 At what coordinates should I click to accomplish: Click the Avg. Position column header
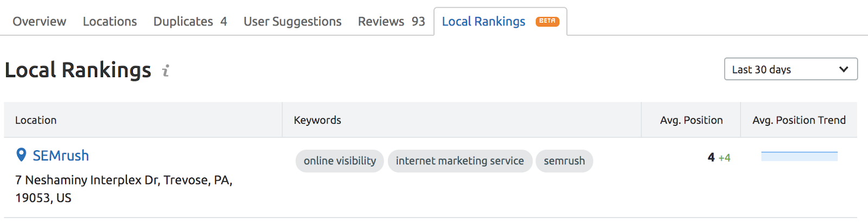pos(691,120)
